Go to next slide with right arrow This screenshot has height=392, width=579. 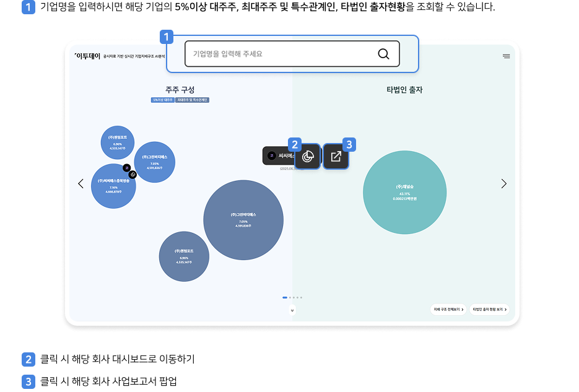503,183
